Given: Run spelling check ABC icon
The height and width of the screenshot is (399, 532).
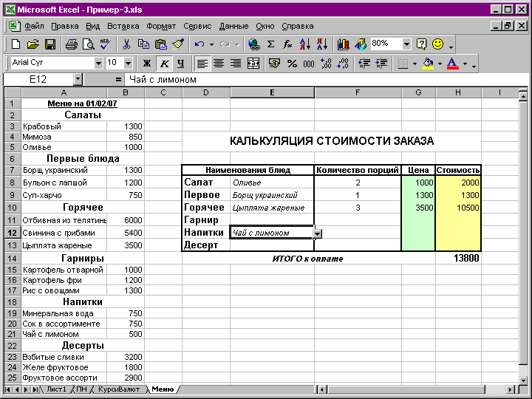Looking at the screenshot, I should pos(106,44).
